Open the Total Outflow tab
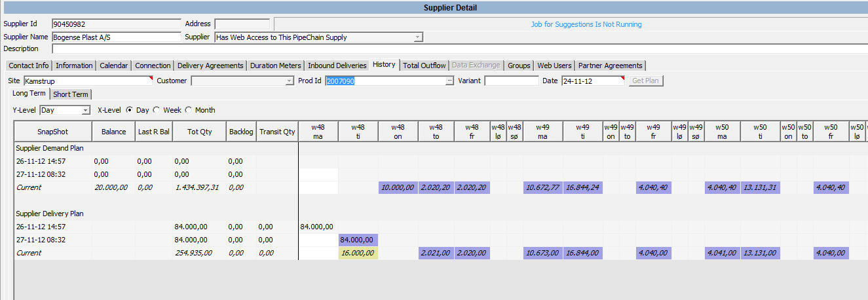The height and width of the screenshot is (300, 868). click(x=424, y=66)
